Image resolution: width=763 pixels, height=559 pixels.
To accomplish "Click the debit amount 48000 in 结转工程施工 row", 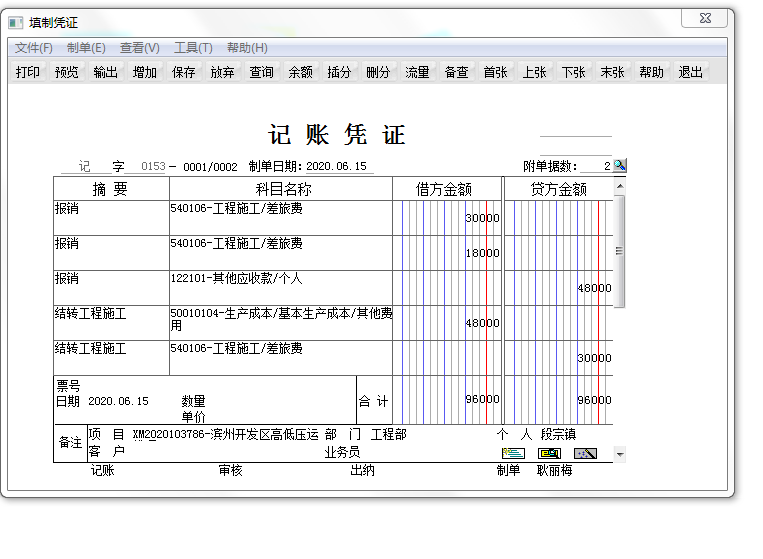I will [x=447, y=323].
